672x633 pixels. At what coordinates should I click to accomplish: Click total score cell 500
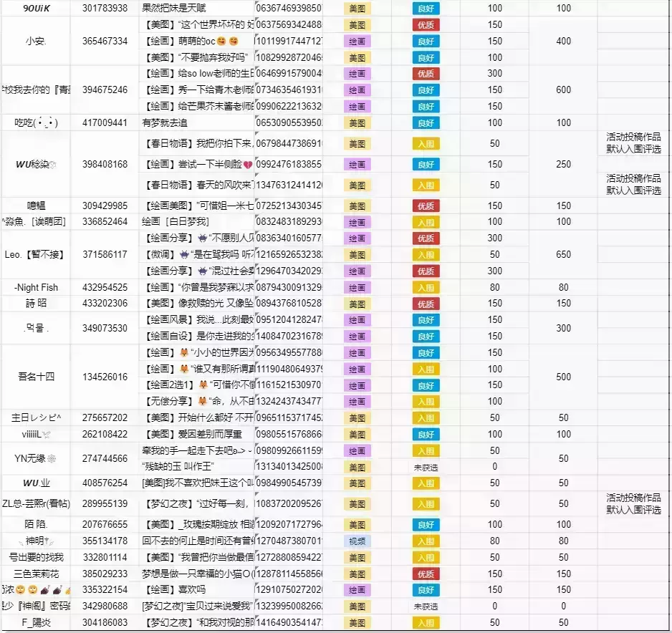563,377
